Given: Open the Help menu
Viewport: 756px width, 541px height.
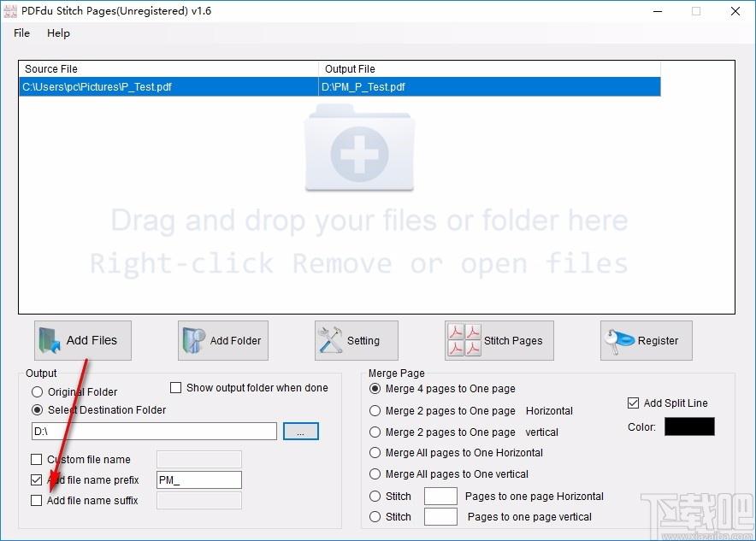Looking at the screenshot, I should (x=58, y=33).
